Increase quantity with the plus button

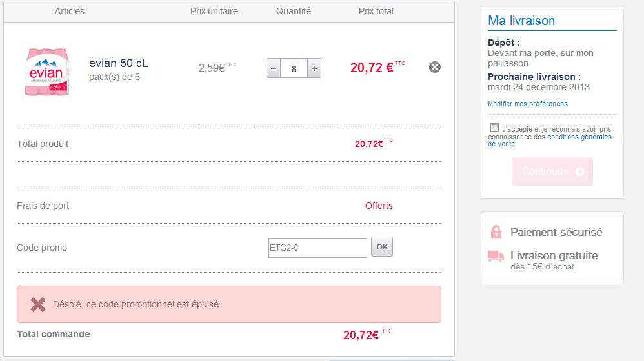point(314,68)
